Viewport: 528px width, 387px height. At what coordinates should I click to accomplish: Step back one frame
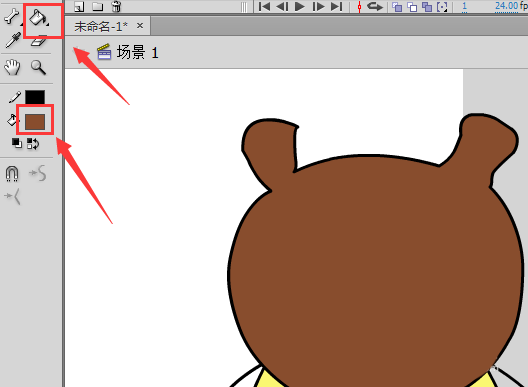282,6
